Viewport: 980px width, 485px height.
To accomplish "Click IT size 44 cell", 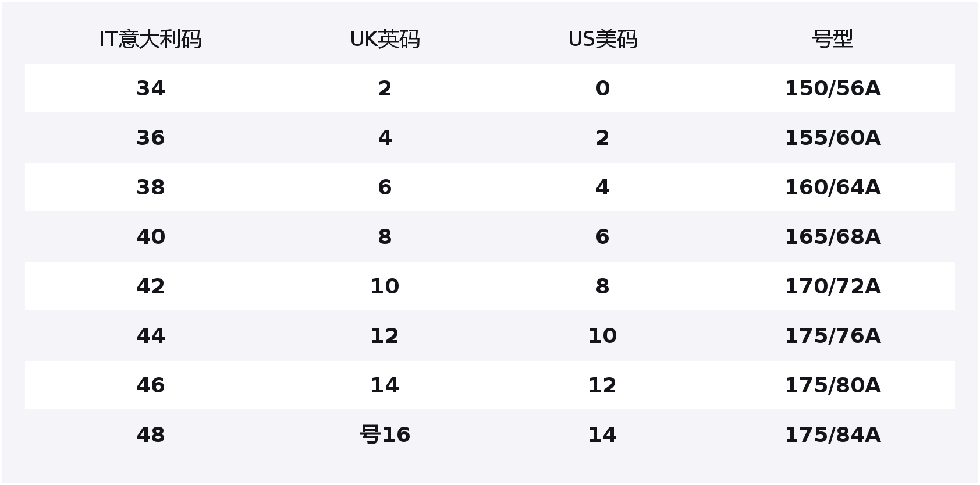I will [150, 336].
